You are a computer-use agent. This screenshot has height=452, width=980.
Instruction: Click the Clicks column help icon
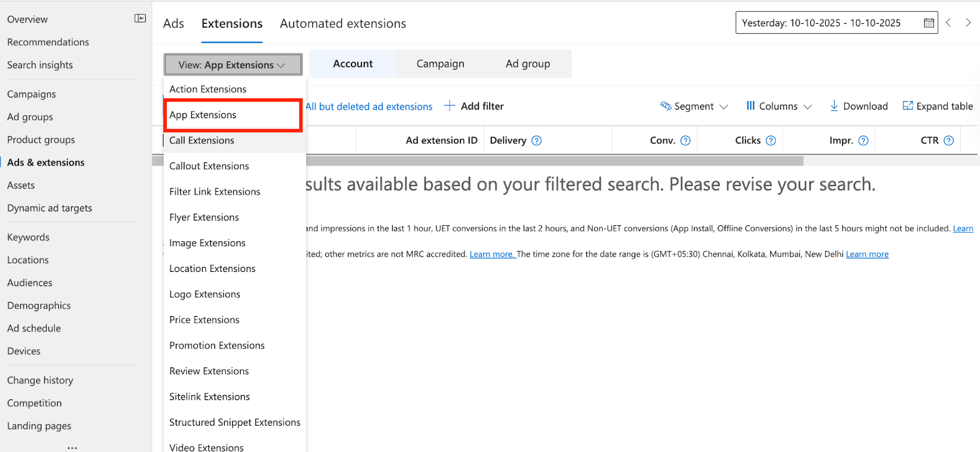(771, 141)
